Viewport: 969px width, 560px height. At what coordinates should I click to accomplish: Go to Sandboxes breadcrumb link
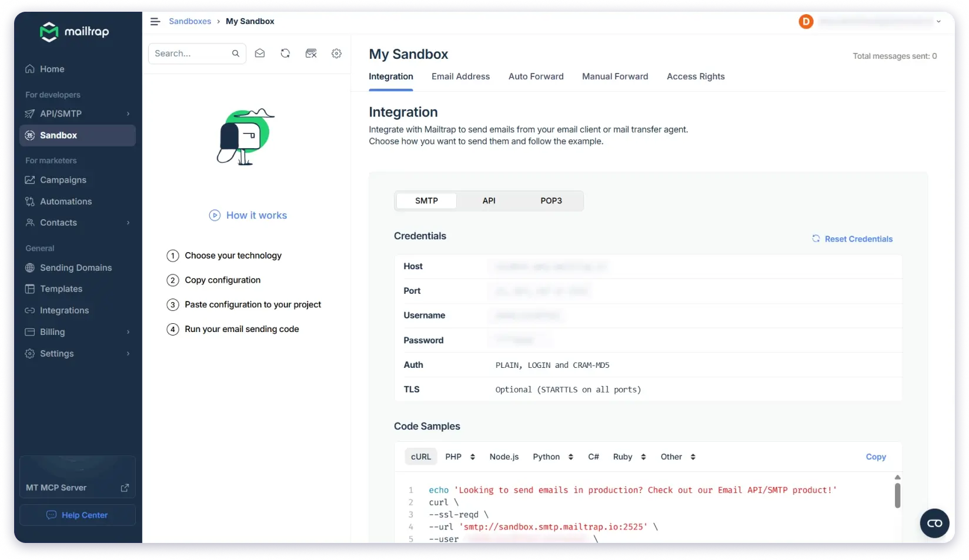[190, 21]
